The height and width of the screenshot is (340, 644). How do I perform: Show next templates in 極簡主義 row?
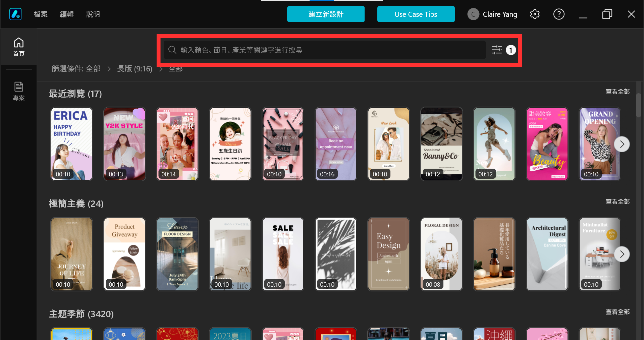622,254
